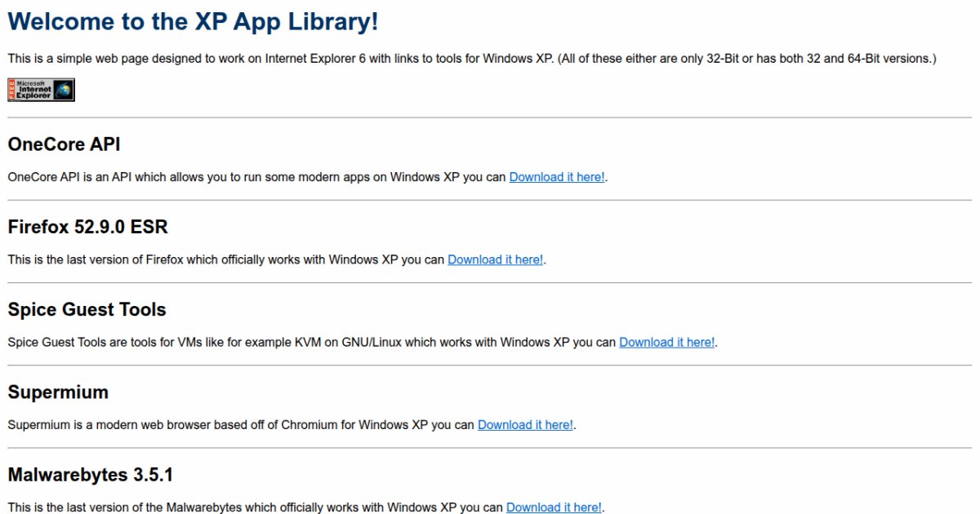The height and width of the screenshot is (514, 980).
Task: Click the divider line above OneCore API heading
Action: click(490, 117)
